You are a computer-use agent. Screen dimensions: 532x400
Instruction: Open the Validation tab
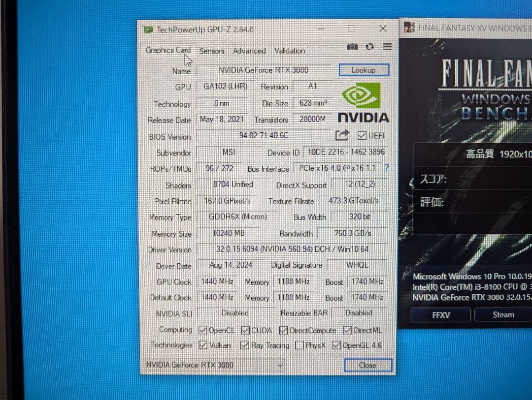289,51
